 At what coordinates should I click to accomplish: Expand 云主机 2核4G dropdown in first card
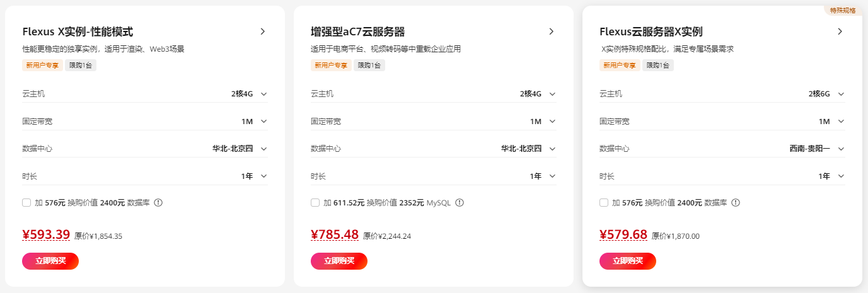(263, 94)
